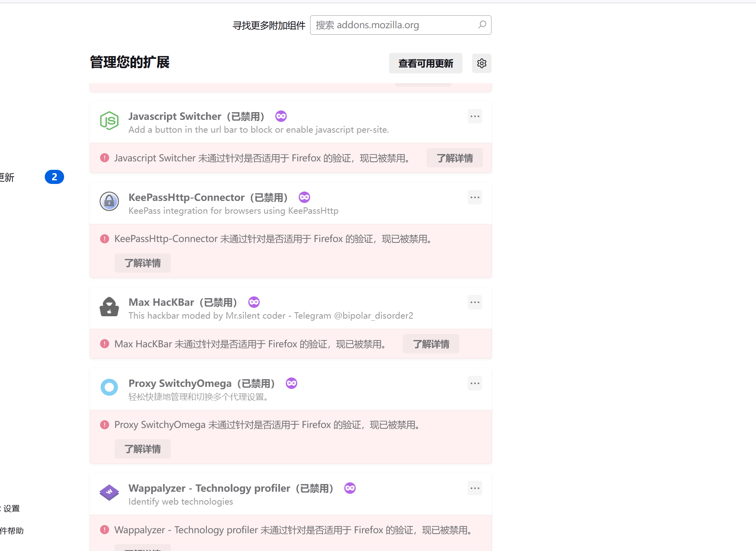
Task: Open the extensions gear settings menu
Action: 482,63
